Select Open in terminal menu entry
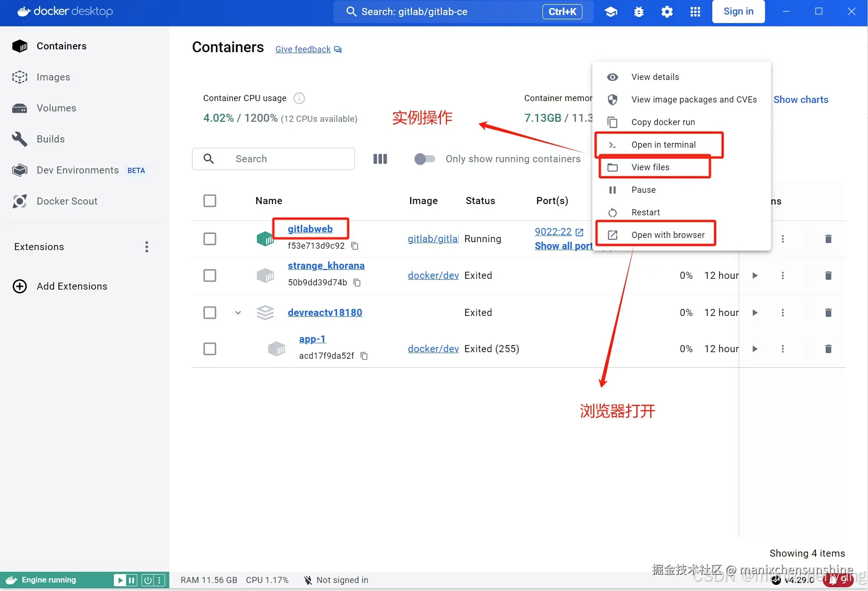The image size is (868, 591). point(682,145)
